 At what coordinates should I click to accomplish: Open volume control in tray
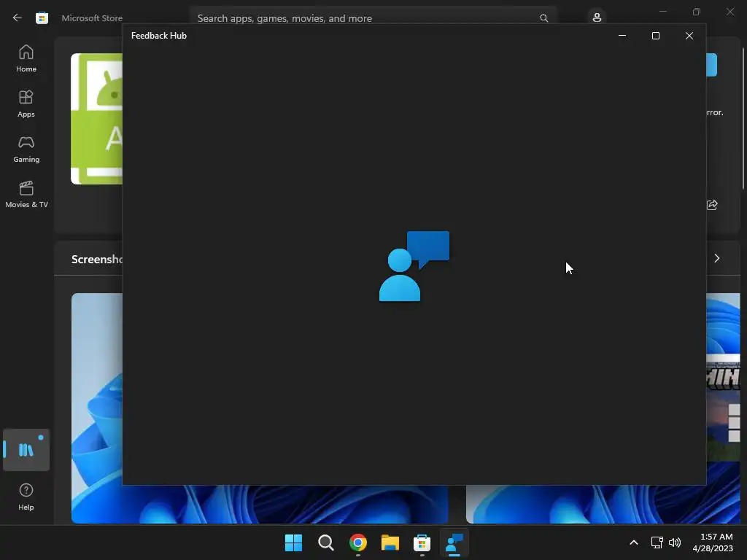click(x=675, y=542)
